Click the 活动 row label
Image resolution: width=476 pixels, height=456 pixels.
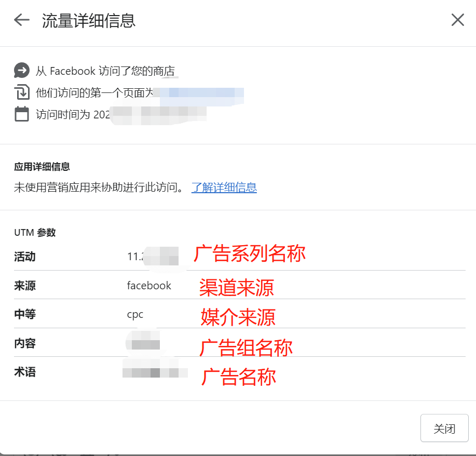[25, 257]
